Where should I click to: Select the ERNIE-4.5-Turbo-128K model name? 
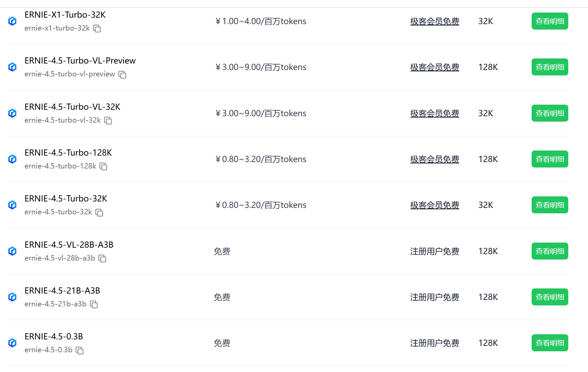click(x=68, y=153)
